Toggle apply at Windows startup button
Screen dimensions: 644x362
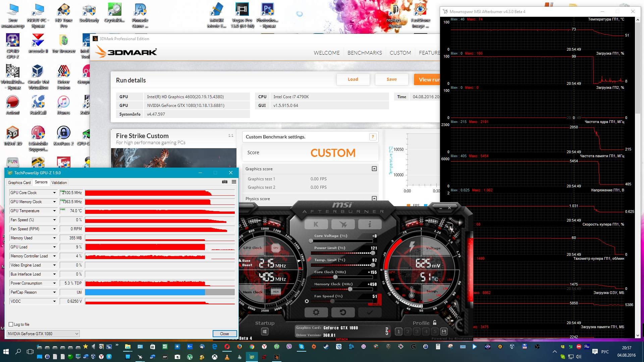pos(265,331)
